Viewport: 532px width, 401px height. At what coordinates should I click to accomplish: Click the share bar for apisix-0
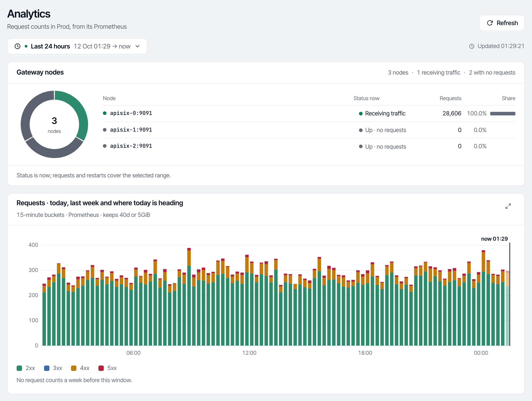pyautogui.click(x=503, y=113)
